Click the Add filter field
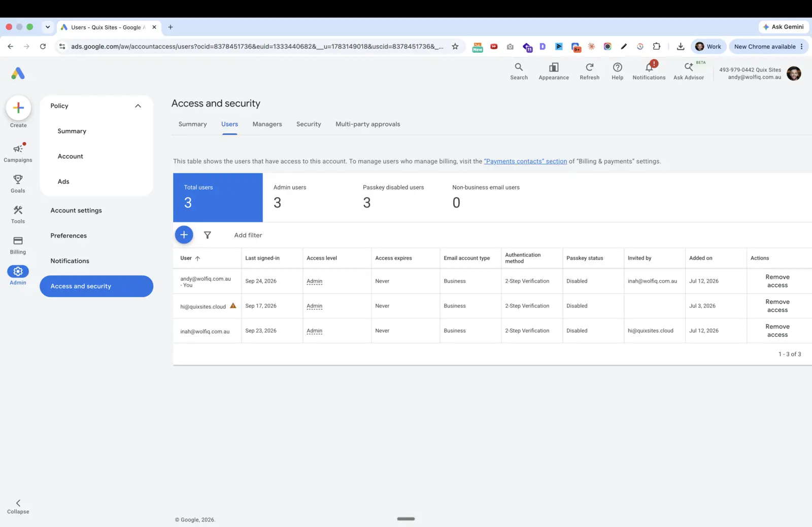Viewport: 812px width, 527px height. pyautogui.click(x=248, y=235)
